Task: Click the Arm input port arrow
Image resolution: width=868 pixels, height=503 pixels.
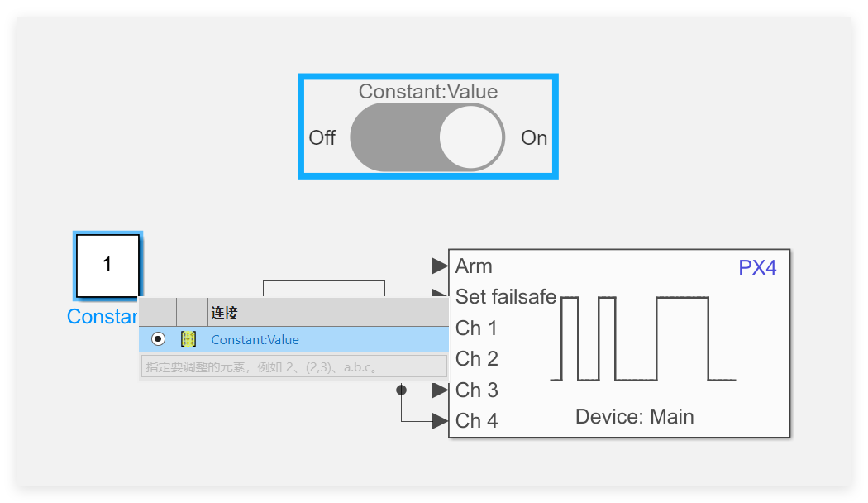Action: (x=439, y=266)
